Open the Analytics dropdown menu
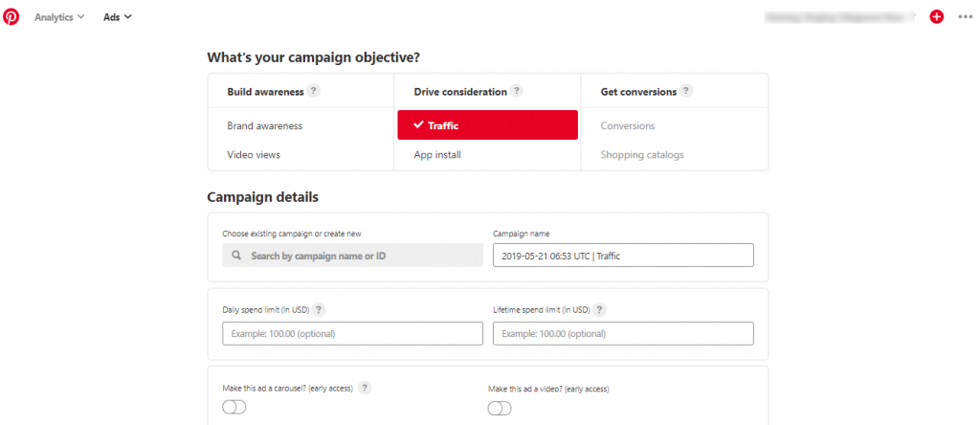Screen dimensions: 980x425 [59, 17]
